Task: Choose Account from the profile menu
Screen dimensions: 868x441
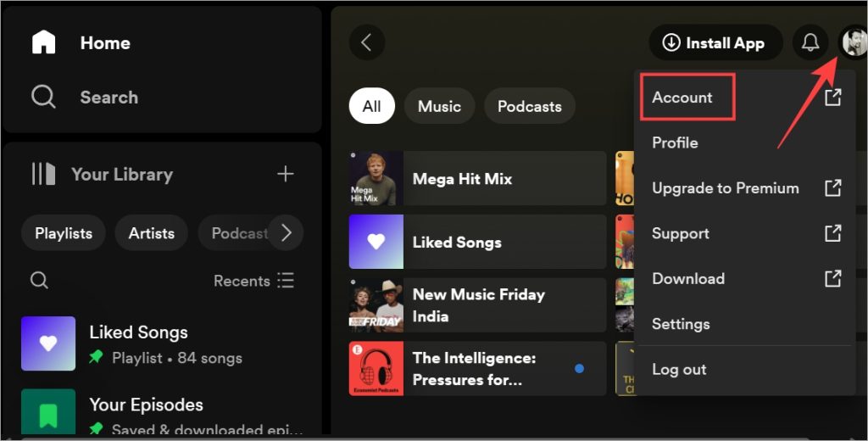Action: coord(744,97)
